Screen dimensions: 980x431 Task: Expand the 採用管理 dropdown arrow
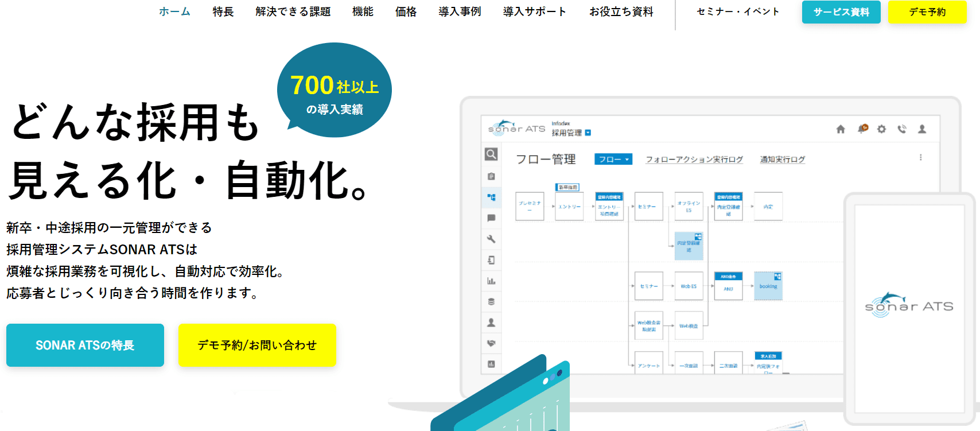588,133
